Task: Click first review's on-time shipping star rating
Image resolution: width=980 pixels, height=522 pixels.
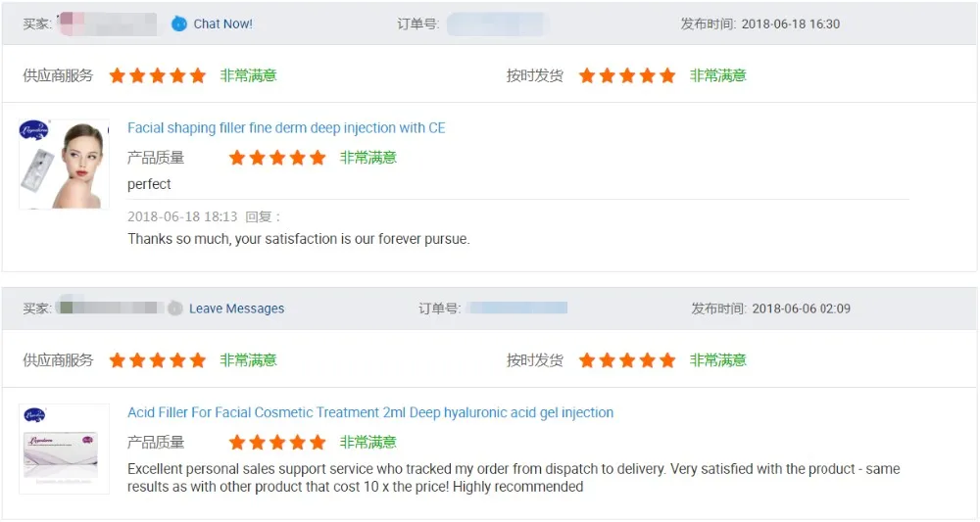Action: (x=627, y=75)
